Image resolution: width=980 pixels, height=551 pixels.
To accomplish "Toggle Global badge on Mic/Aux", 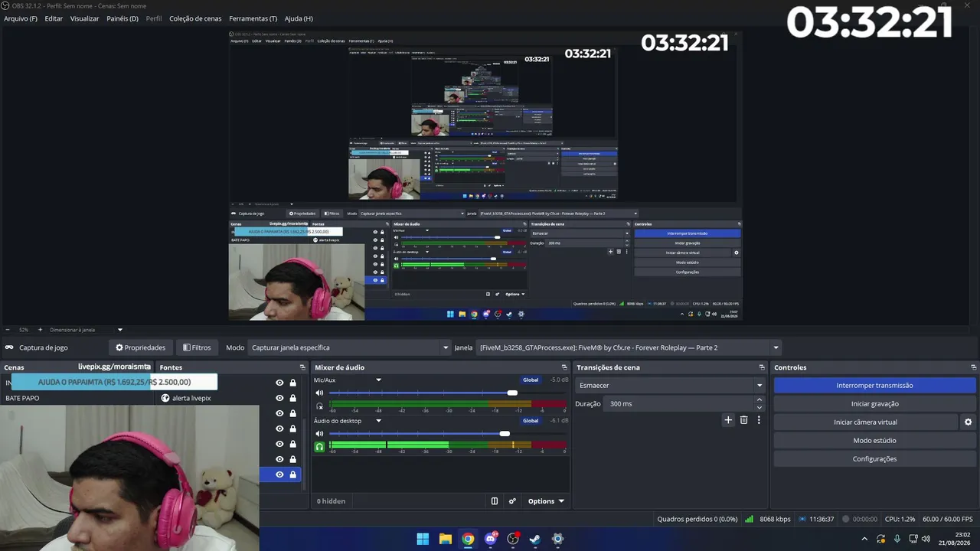I will tap(531, 380).
